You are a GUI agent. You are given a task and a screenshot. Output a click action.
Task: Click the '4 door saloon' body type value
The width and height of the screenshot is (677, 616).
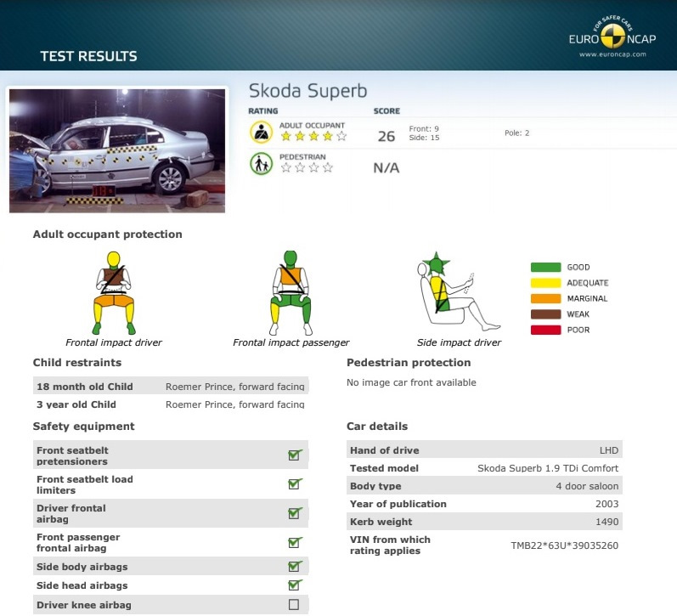tap(587, 486)
